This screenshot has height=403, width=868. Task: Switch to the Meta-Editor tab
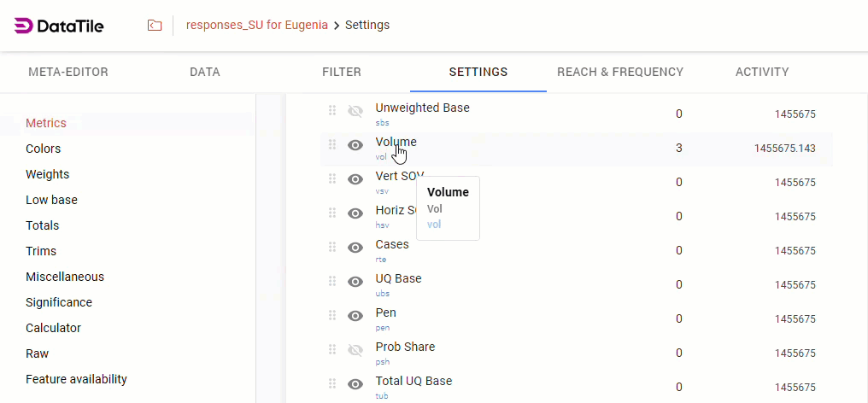coord(68,72)
